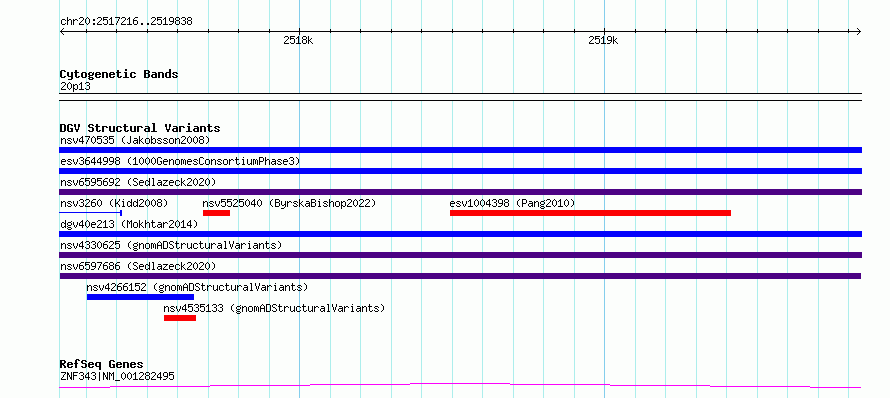Click the nsv470535 (Jakobsson2008) variant label
The width and height of the screenshot is (890, 398).
pos(135,140)
